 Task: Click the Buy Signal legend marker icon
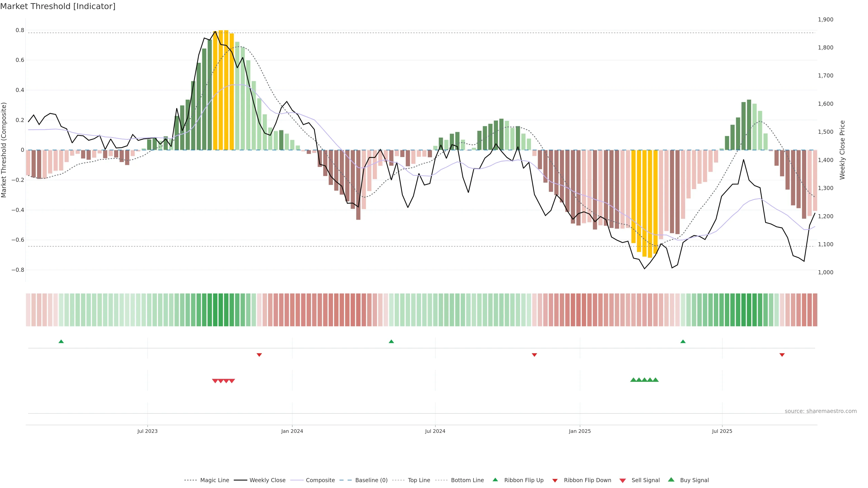[671, 480]
